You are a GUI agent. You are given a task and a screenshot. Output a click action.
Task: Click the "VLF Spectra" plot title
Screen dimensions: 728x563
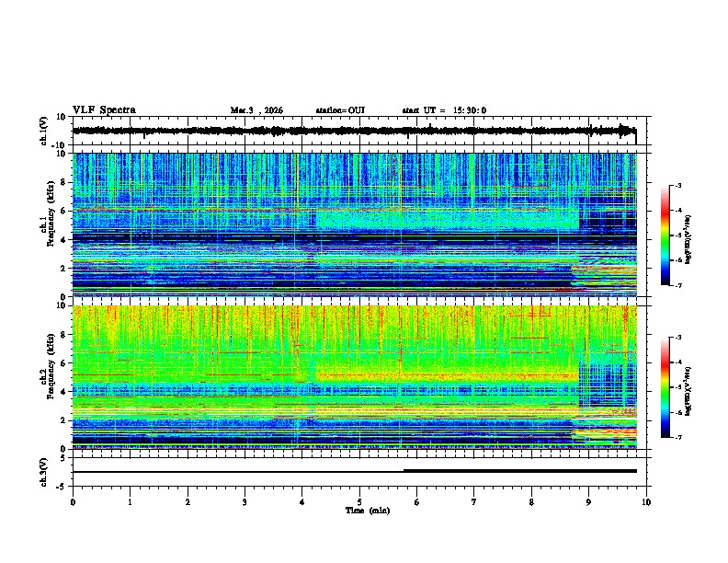point(104,110)
